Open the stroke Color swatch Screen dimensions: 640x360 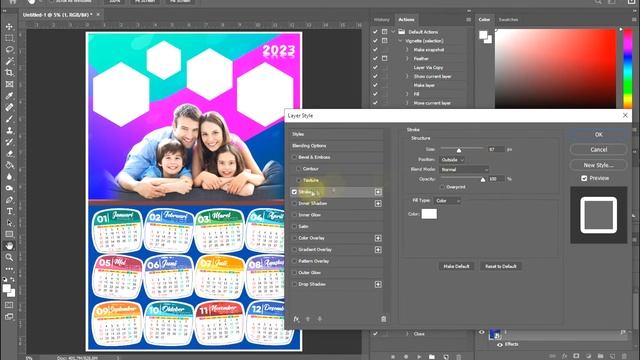[429, 214]
